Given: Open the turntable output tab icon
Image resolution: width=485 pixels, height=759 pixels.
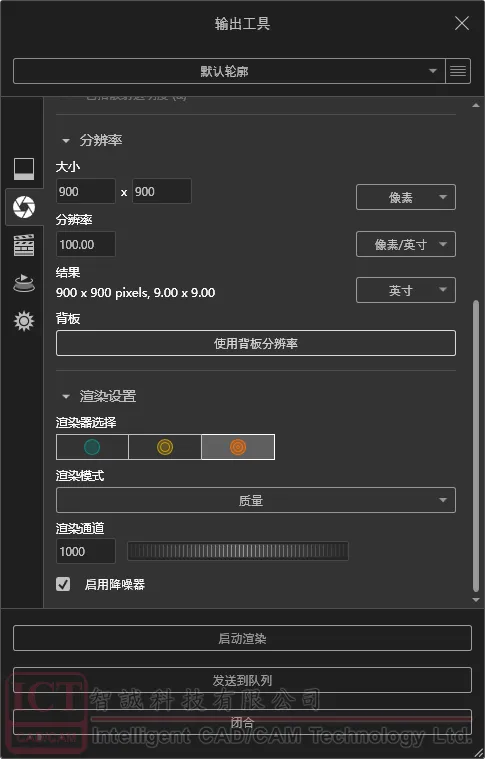Looking at the screenshot, I should pos(23,283).
